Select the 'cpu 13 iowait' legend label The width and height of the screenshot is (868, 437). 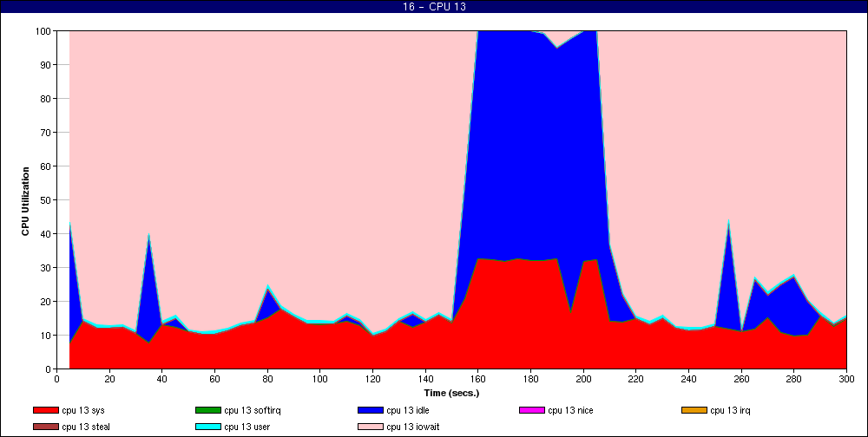[x=413, y=427]
